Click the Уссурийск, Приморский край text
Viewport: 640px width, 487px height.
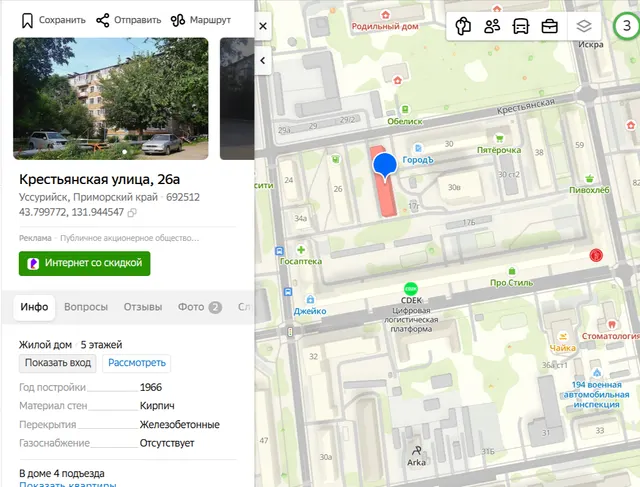[88, 198]
